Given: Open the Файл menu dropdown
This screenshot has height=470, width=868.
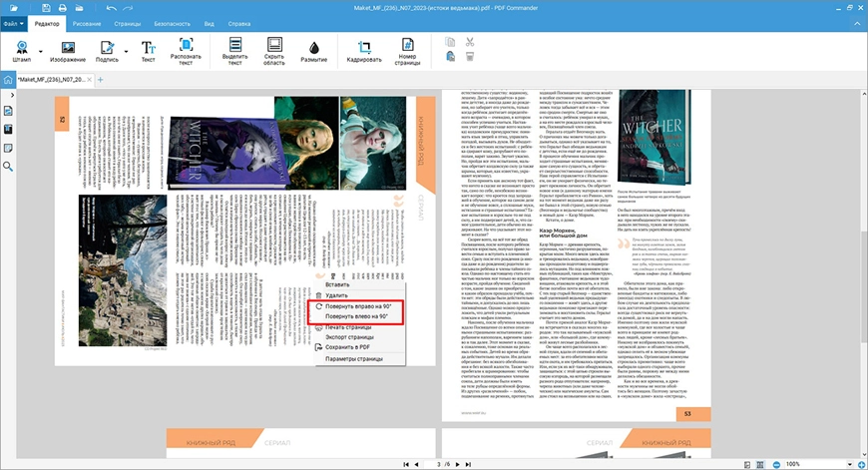Looking at the screenshot, I should tap(13, 24).
